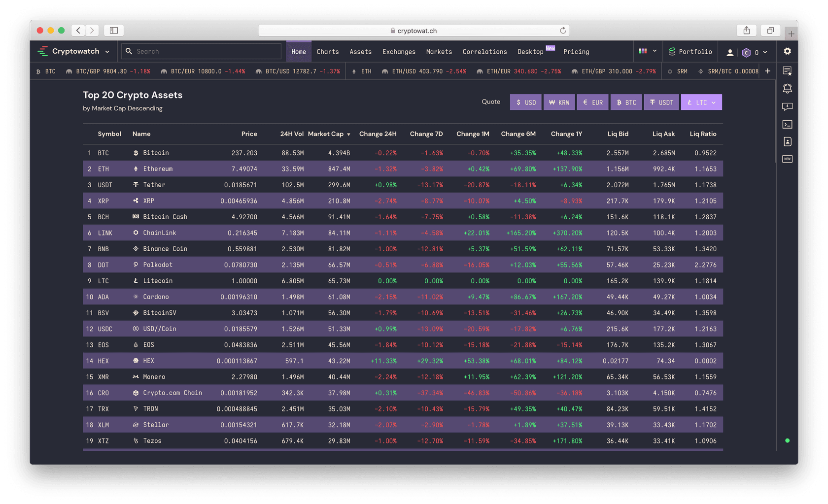Set quote currency to BTC
The height and width of the screenshot is (504, 828).
(626, 102)
